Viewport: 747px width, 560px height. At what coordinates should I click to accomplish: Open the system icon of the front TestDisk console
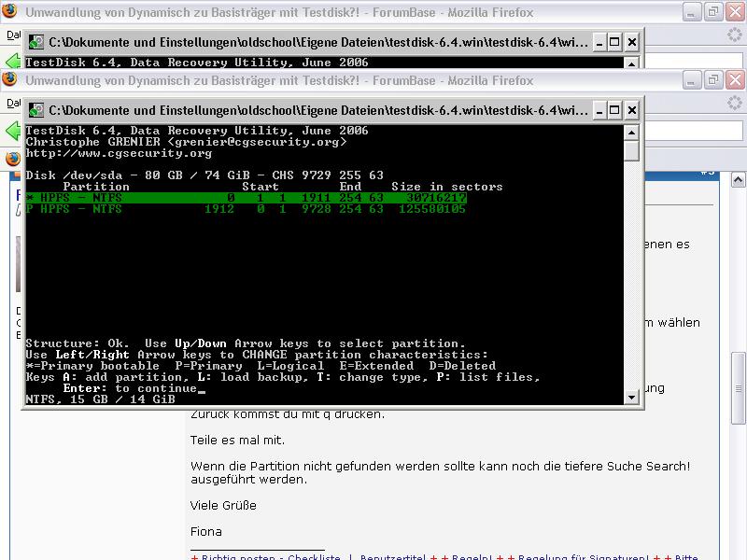click(36, 110)
